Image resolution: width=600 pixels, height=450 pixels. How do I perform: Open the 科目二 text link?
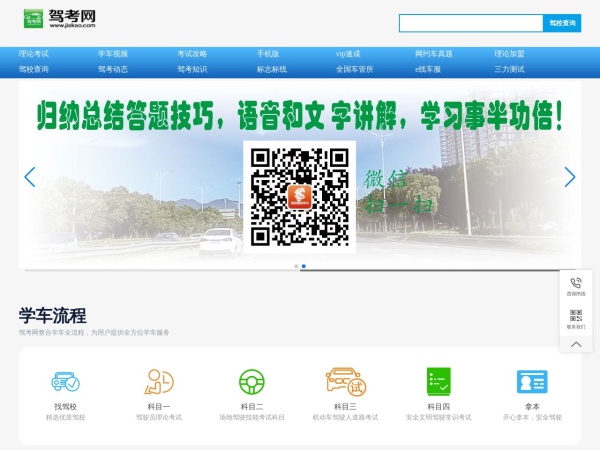pos(252,407)
